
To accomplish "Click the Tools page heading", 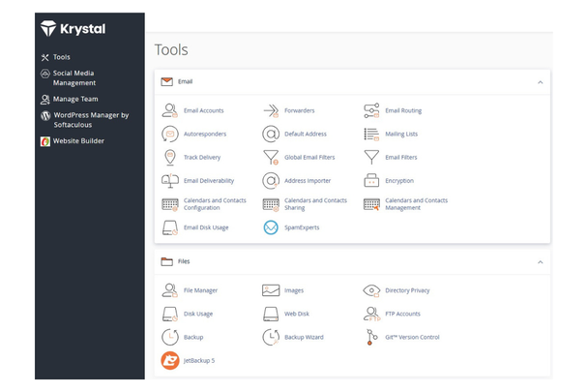I will (x=171, y=50).
